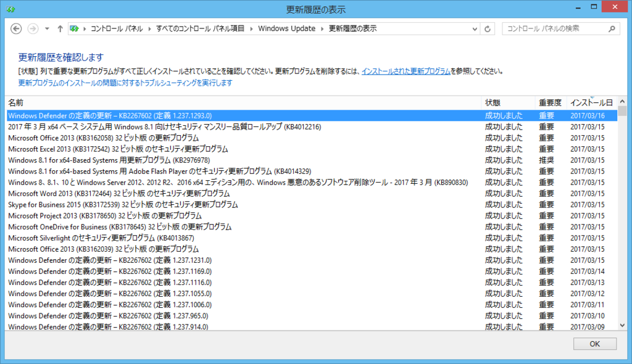
Task: Click scrollbar up arrow
Action: coord(622,101)
